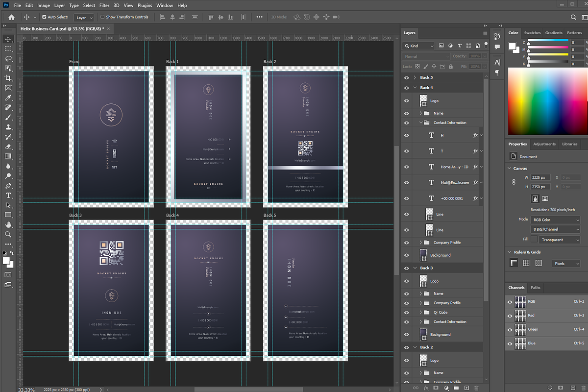
Task: Toggle the Auto-Select checkbox
Action: 44,17
